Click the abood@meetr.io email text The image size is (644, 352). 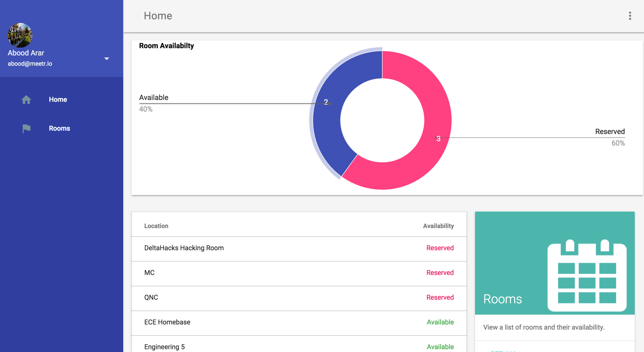point(30,64)
